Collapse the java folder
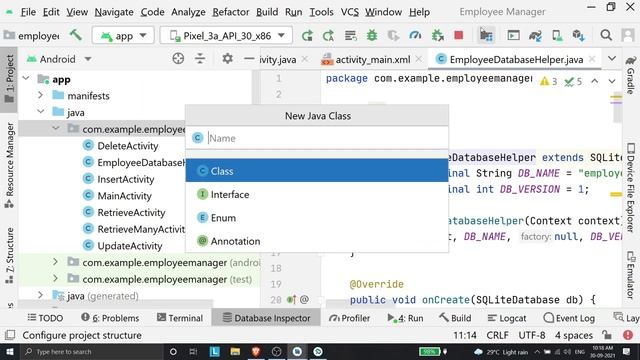Screen dimensions: 640x360 tap(40, 112)
